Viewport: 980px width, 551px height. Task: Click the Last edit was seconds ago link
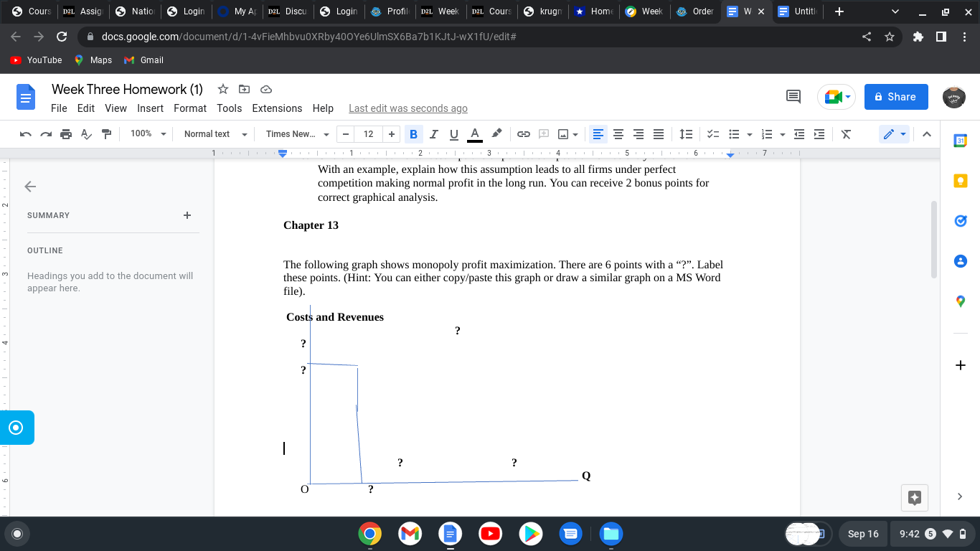point(407,108)
